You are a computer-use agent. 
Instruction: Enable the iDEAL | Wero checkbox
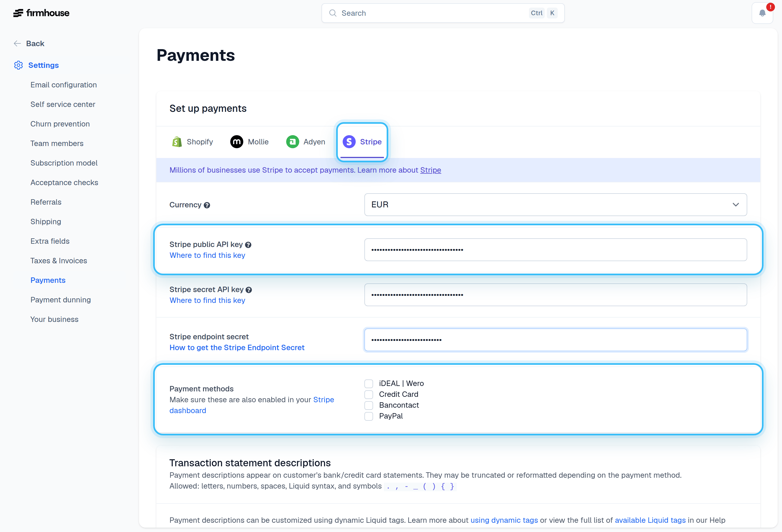[369, 384]
